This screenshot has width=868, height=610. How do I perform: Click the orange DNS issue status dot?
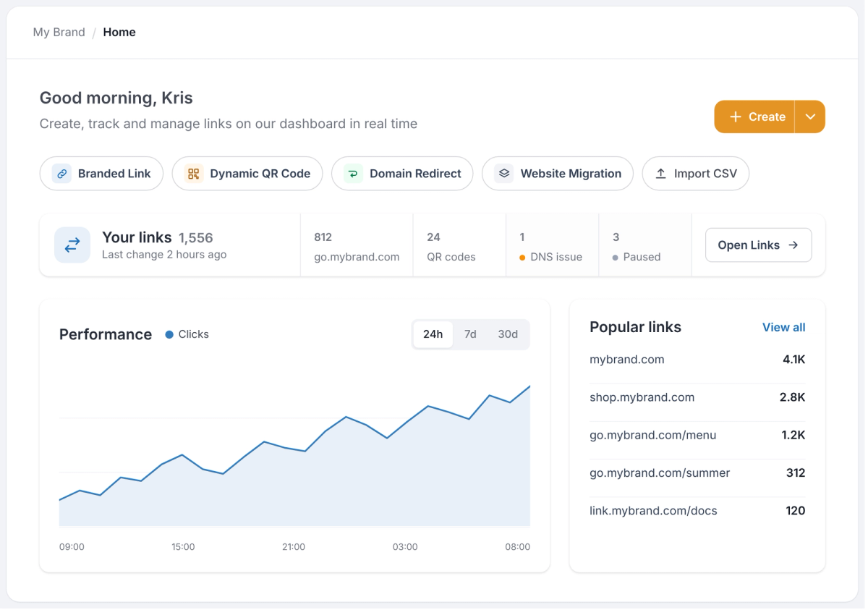522,257
